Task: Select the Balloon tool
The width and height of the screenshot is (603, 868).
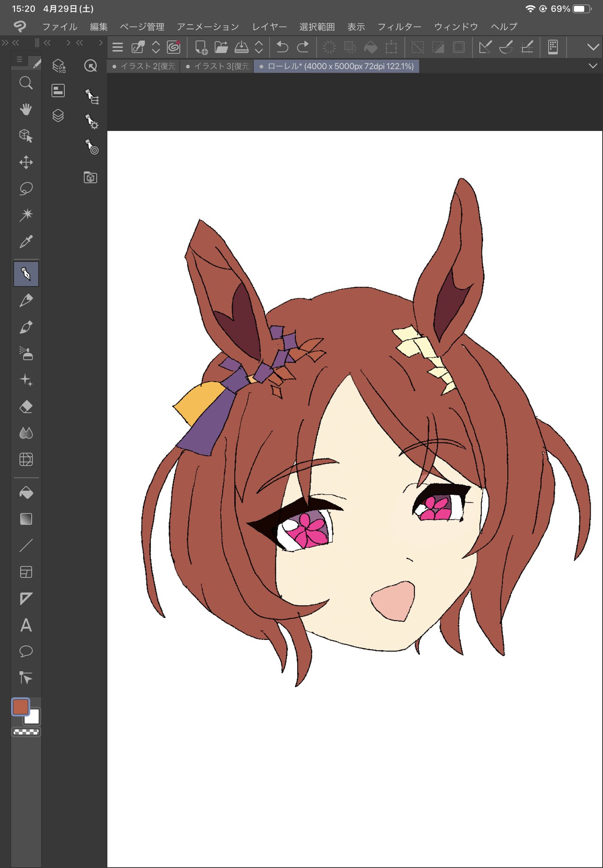Action: pyautogui.click(x=26, y=651)
